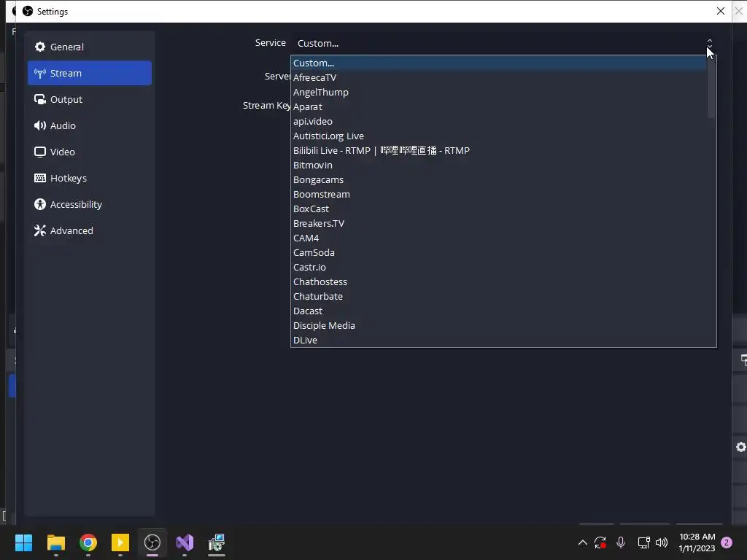Select Chaturbate service
The width and height of the screenshot is (747, 560).
(x=499, y=297)
